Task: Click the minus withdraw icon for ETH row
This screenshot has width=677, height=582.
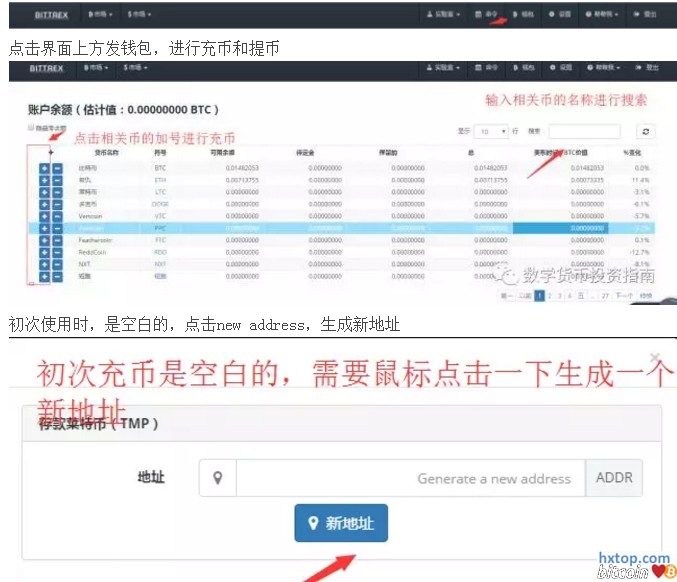Action: point(57,180)
